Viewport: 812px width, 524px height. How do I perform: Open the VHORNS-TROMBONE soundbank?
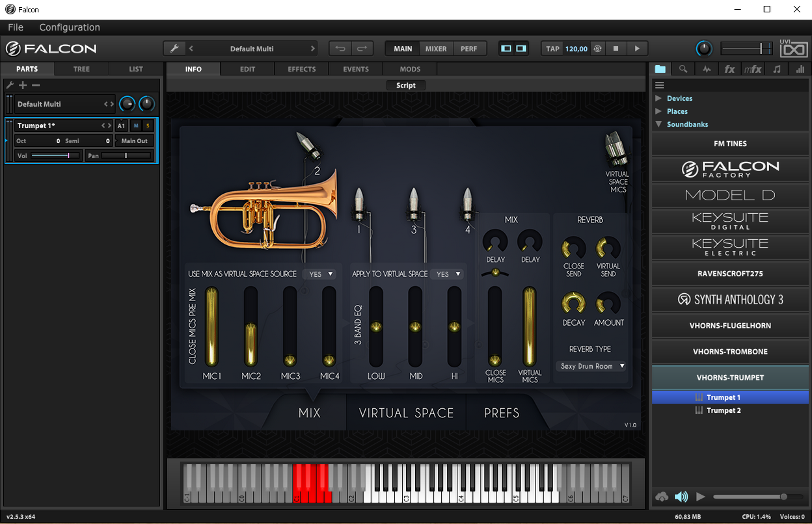click(730, 352)
